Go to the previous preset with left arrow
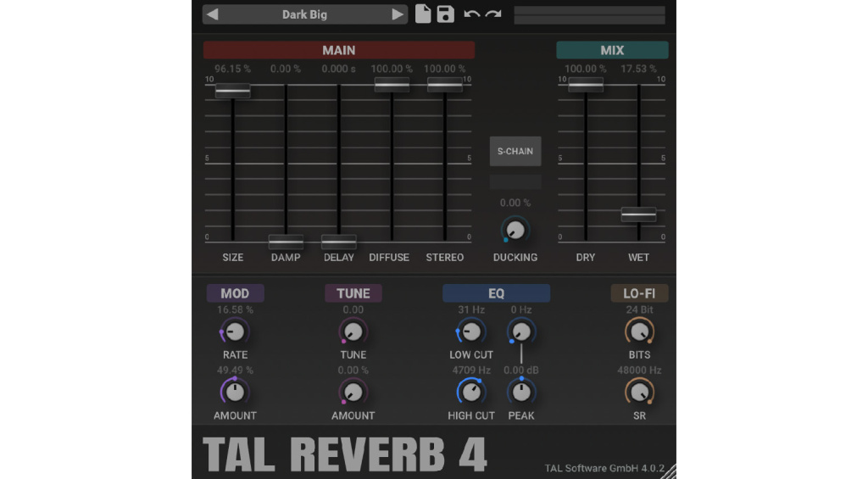This screenshot has width=868, height=479. [x=213, y=14]
